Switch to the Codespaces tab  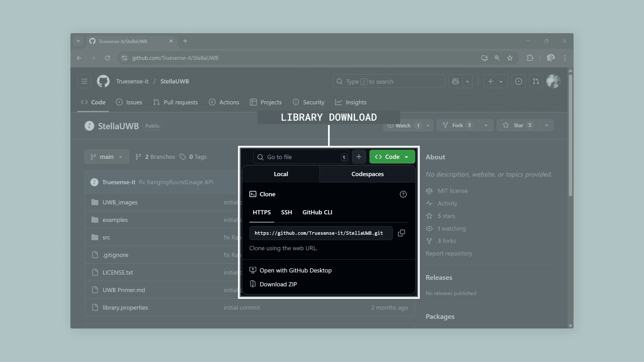(367, 174)
